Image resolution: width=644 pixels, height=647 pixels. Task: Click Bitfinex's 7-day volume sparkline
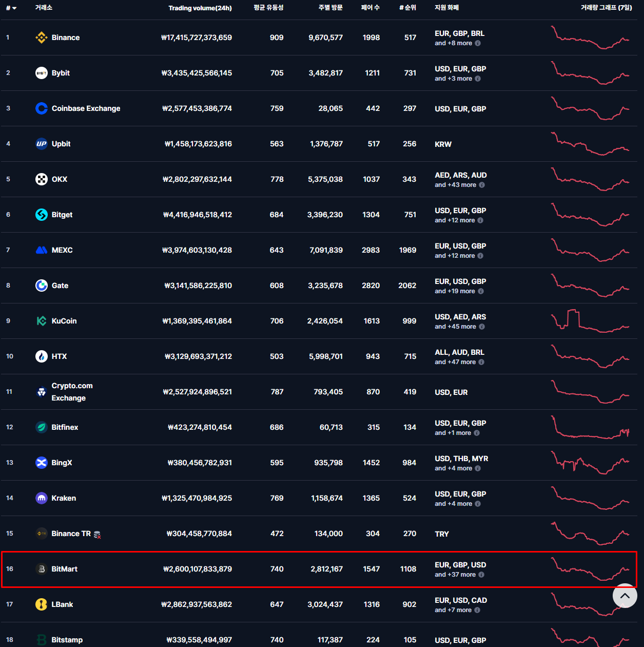[x=590, y=427]
